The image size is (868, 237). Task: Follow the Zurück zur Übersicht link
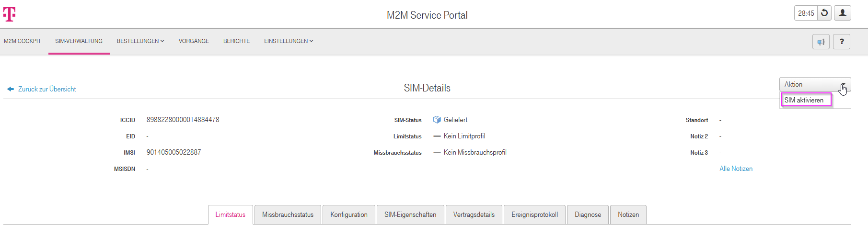[47, 89]
